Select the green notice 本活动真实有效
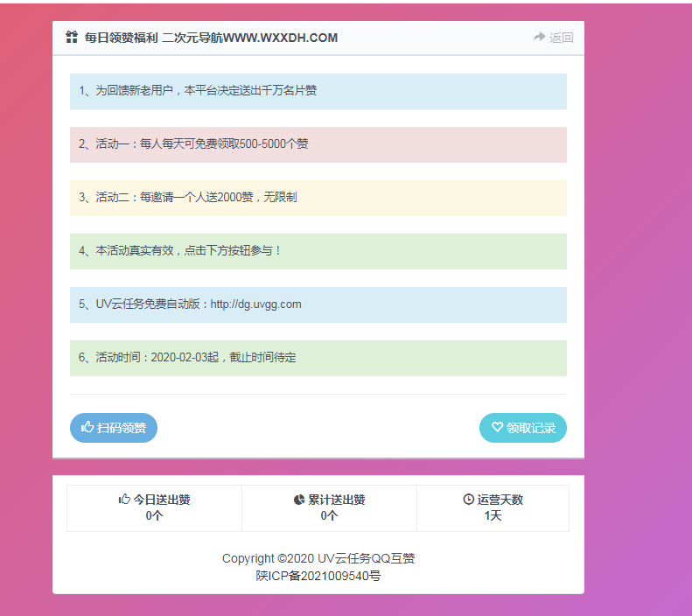692x616 pixels. click(x=318, y=251)
